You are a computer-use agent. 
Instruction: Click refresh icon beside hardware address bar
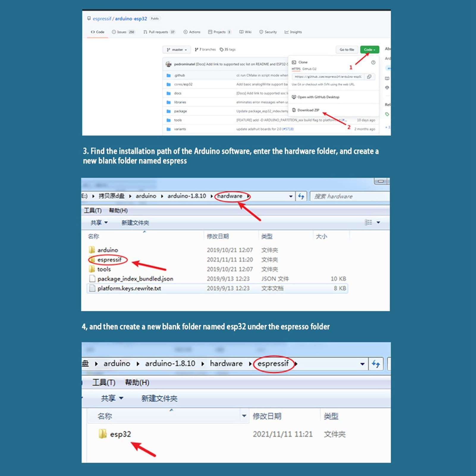(x=301, y=196)
